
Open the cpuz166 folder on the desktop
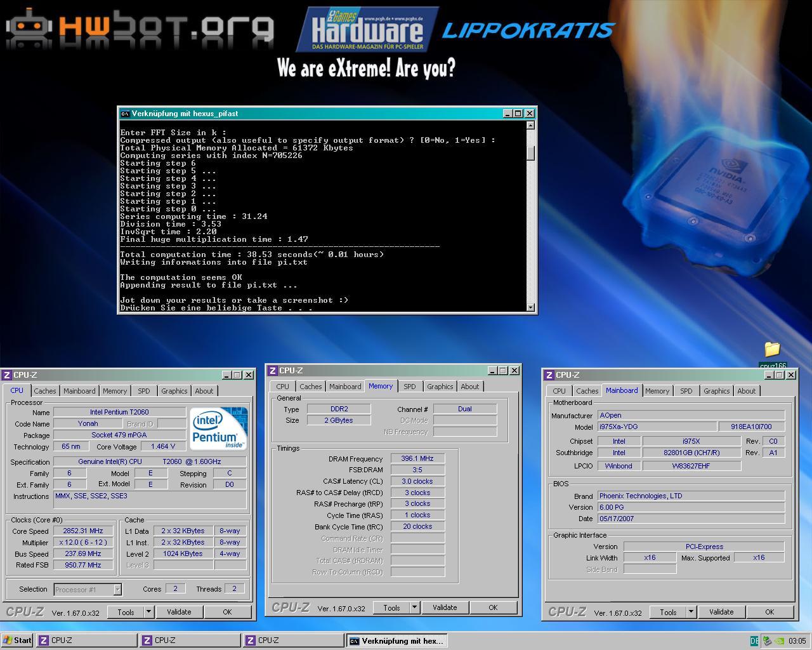[x=772, y=355]
